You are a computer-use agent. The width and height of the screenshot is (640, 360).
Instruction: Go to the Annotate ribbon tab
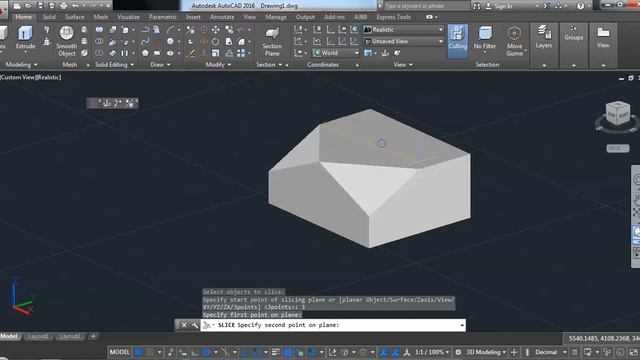222,17
